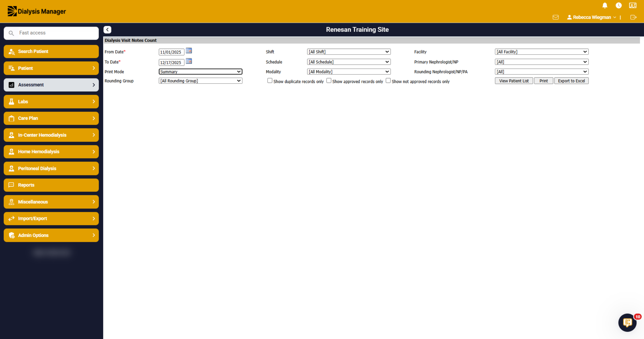Screen dimensions: 644x339
Task: Open the clock history icon
Action: (619, 5)
